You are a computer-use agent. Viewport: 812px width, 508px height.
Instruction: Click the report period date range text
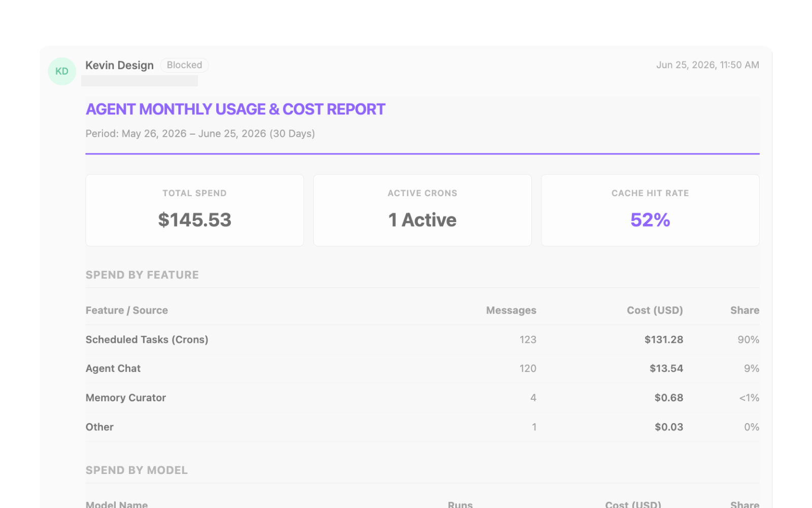click(200, 134)
